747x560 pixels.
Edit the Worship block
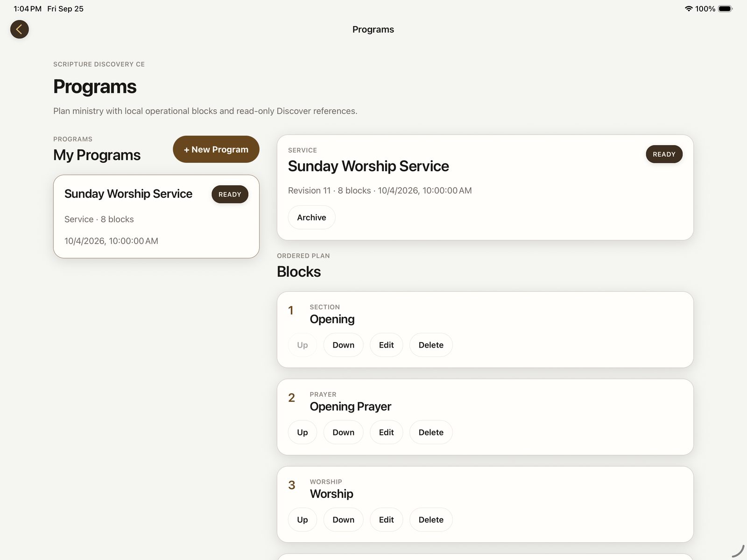[x=387, y=519]
